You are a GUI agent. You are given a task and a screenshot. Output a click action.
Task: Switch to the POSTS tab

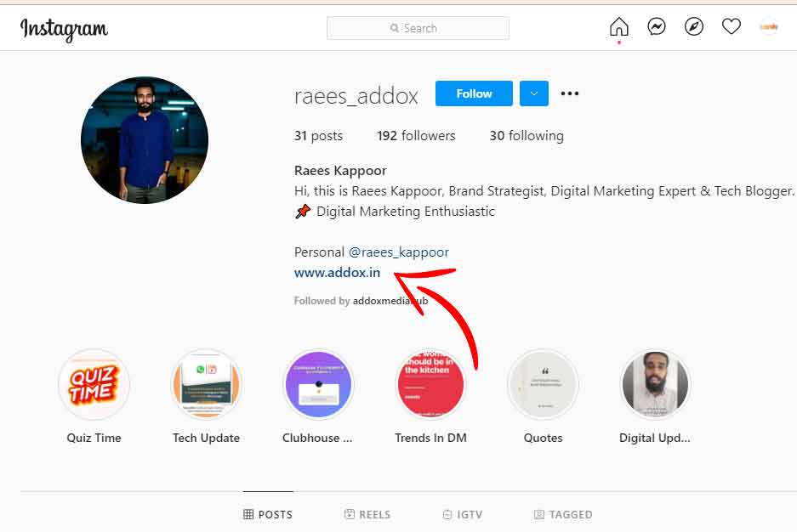coord(268,514)
